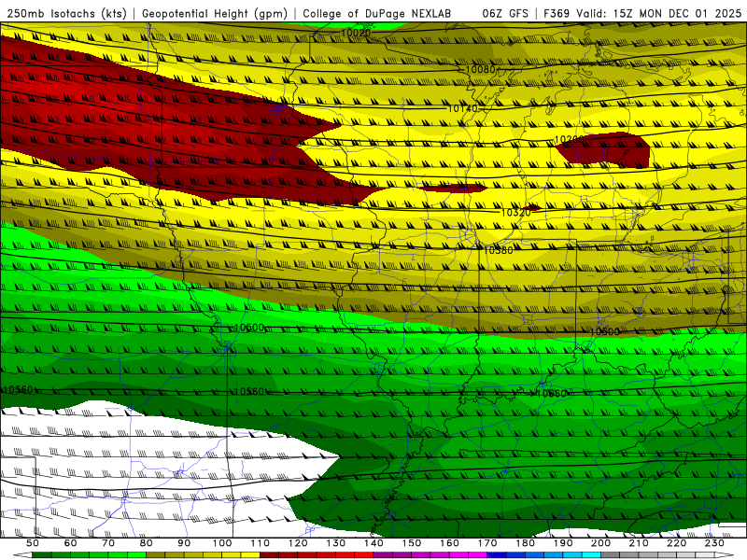Select the darkest green swatch starting the color bar
This screenshot has height=560, width=747.
[42, 555]
